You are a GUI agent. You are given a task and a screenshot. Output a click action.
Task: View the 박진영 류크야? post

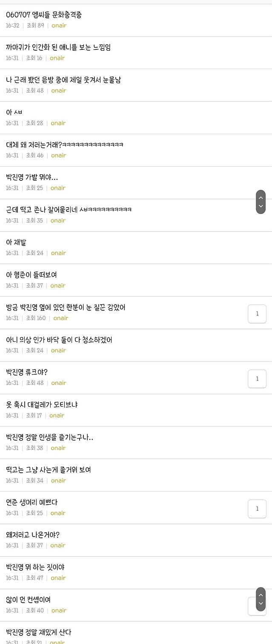point(32,371)
